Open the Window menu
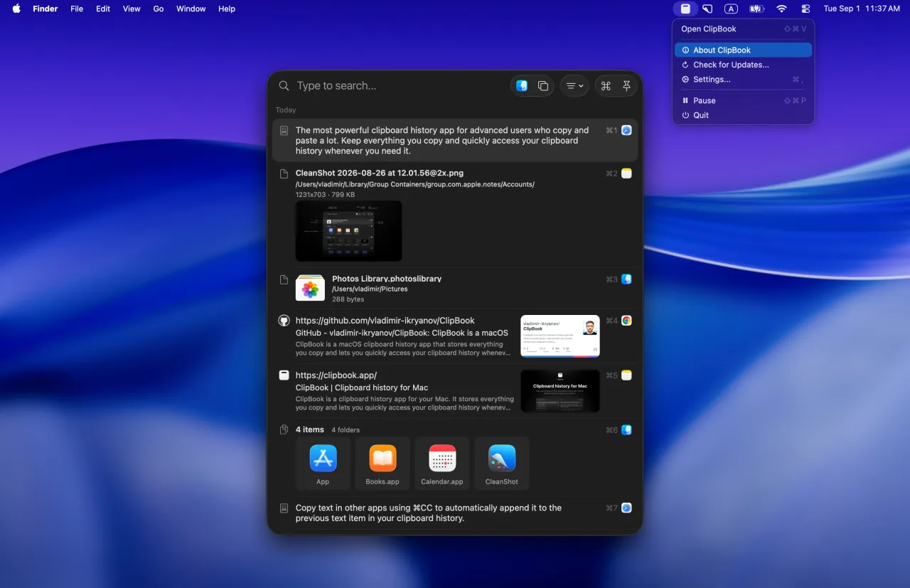Screen dimensions: 910x588 tap(191, 9)
